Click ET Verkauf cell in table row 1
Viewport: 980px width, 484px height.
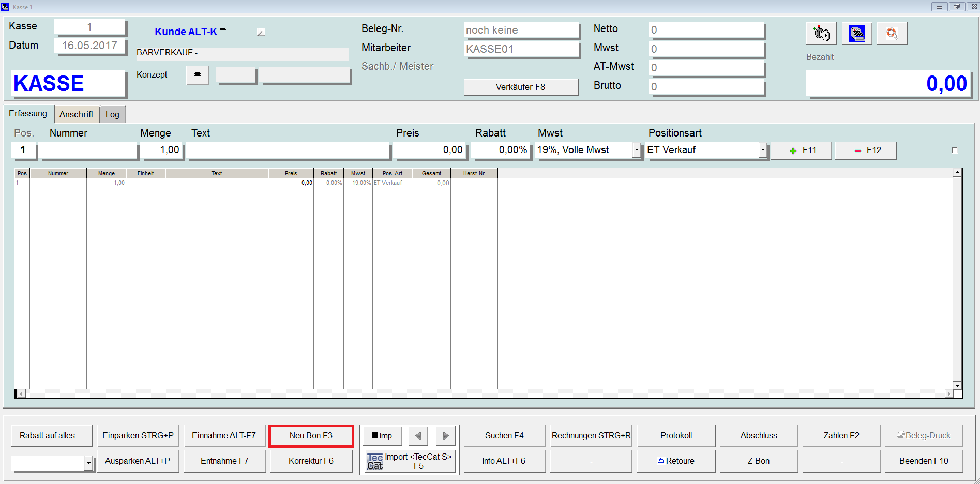(392, 183)
